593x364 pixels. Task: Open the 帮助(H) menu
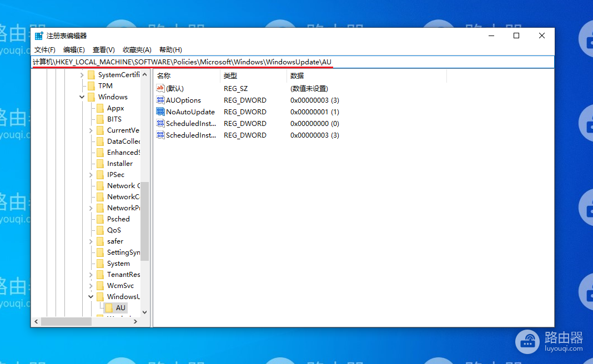click(x=170, y=50)
